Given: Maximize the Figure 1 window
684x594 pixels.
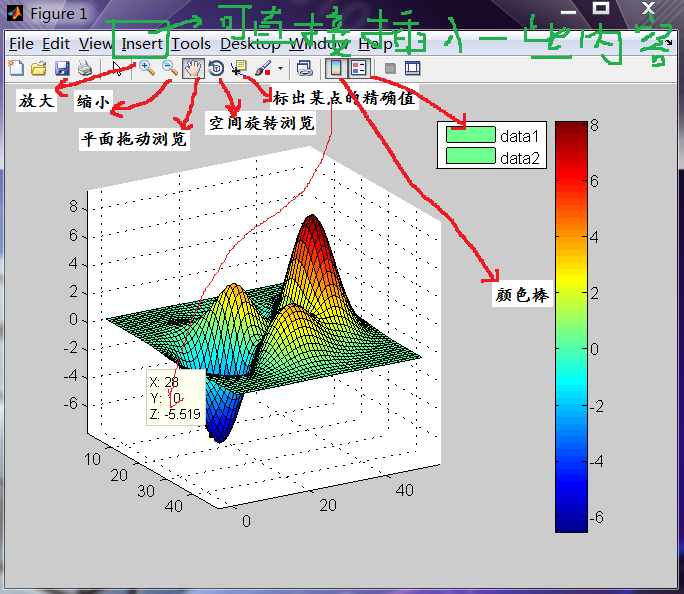Looking at the screenshot, I should pos(601,8).
